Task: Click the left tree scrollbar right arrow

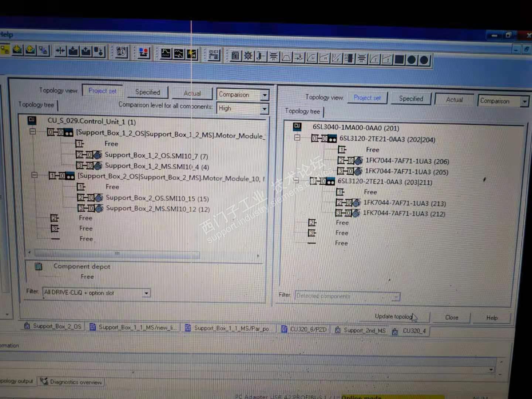Action: (x=258, y=255)
